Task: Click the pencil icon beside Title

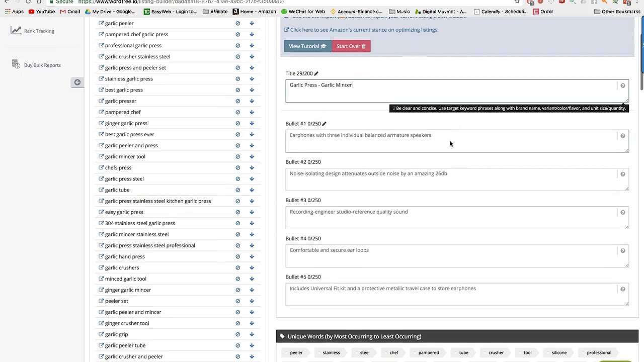Action: coord(316,74)
